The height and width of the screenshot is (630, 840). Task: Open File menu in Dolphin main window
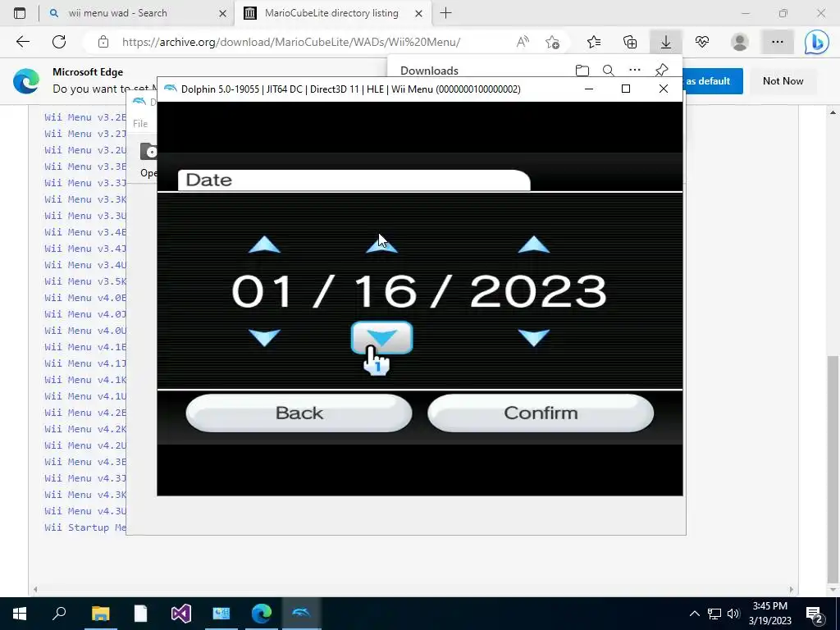pyautogui.click(x=140, y=124)
